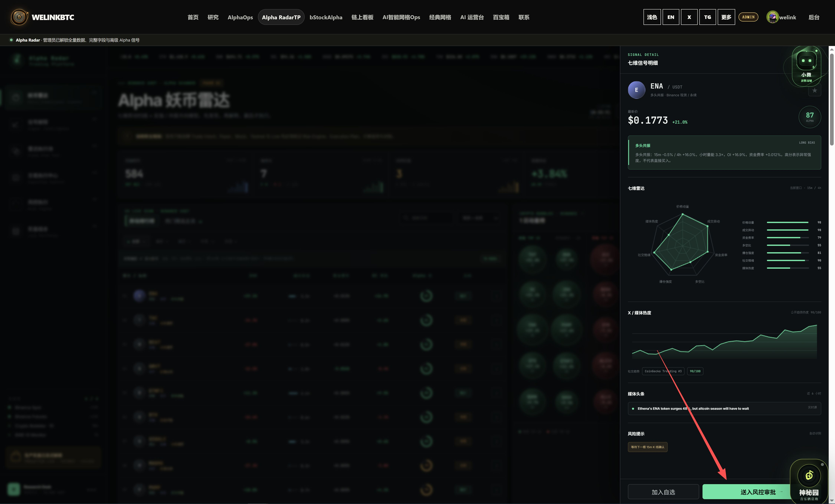Click the 等待下一根 15m K 线确认 risk tag
Image resolution: width=835 pixels, height=504 pixels.
coord(648,447)
